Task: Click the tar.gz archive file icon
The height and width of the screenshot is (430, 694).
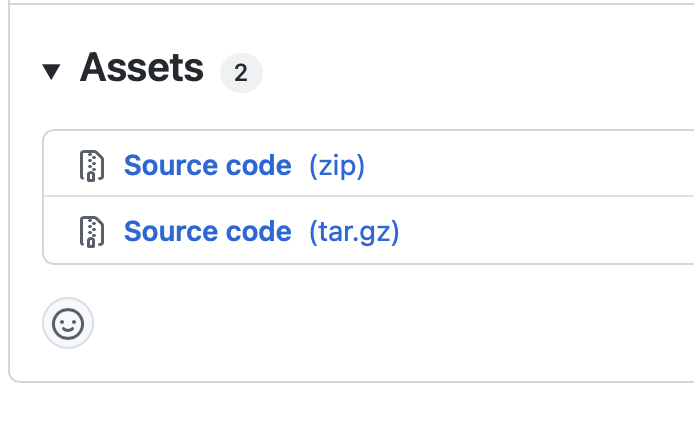Action: coord(92,232)
